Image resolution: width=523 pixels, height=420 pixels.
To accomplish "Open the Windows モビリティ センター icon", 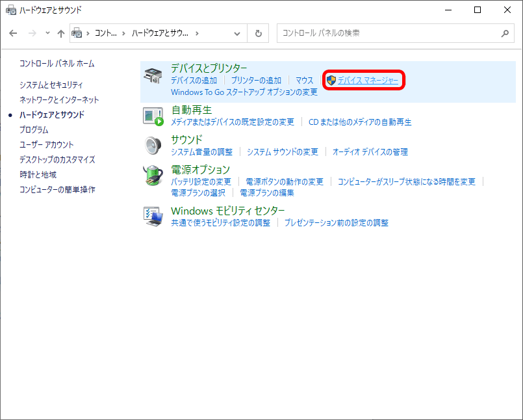I will [153, 217].
